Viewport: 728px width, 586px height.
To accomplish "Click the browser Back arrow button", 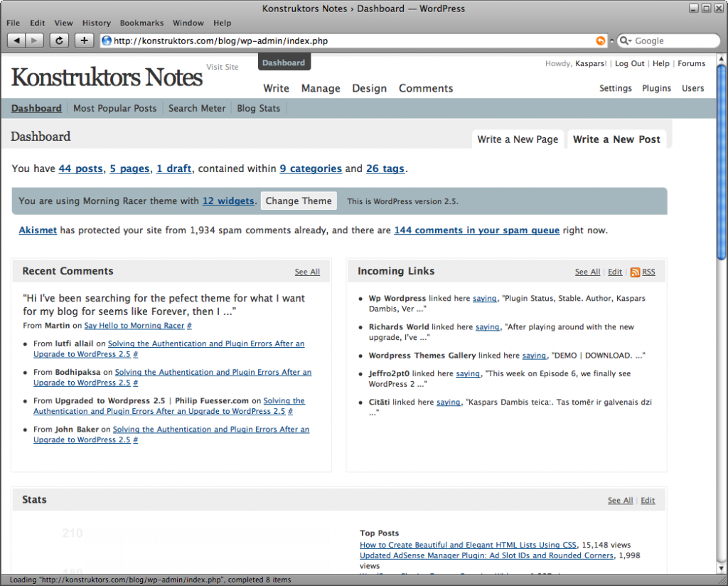I will pos(17,41).
